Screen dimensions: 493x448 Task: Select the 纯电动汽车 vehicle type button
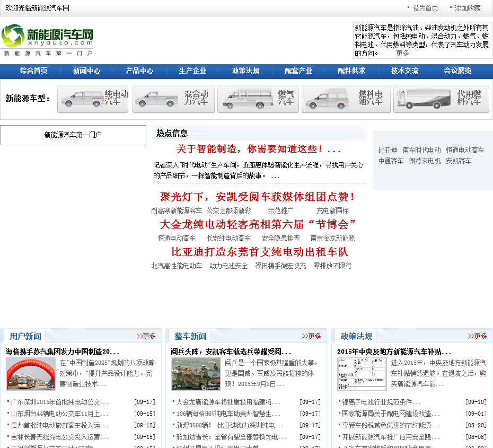click(x=93, y=99)
